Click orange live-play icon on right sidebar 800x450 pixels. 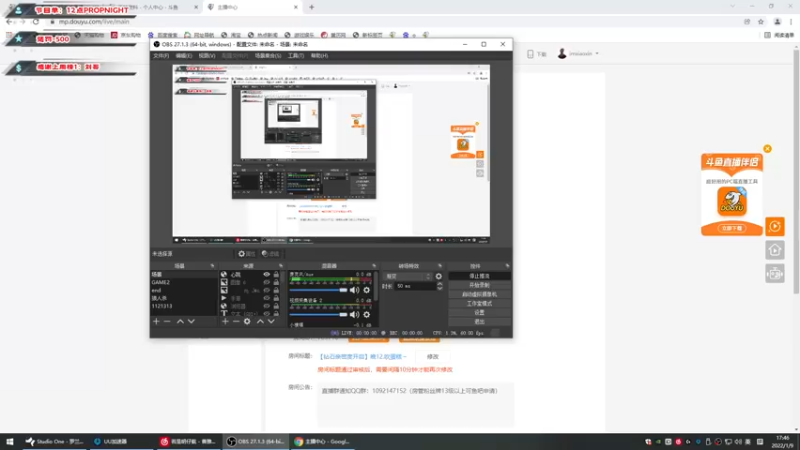click(x=774, y=226)
